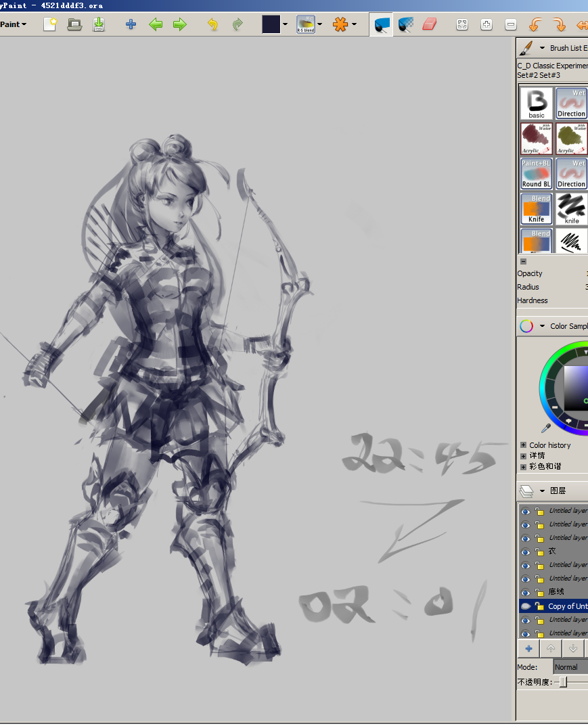Viewport: 588px width, 726px height.
Task: Toggle the lock on Copy of Untitled layer
Action: (539, 606)
